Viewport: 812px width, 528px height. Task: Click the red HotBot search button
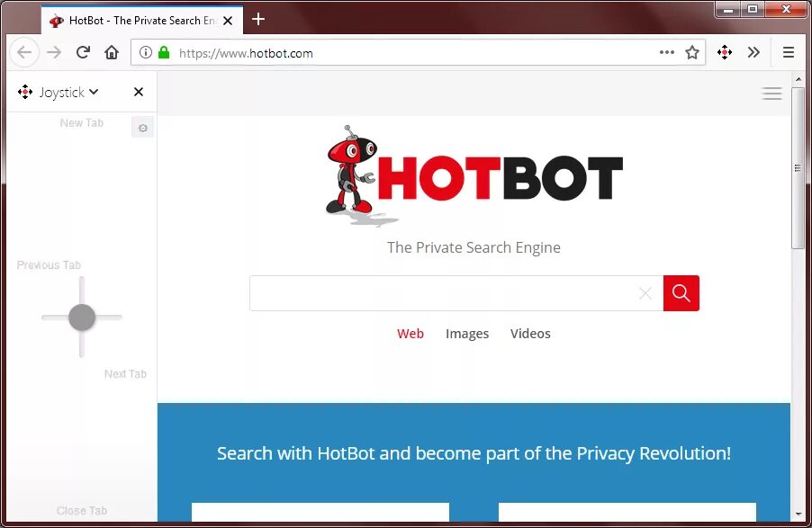click(681, 293)
